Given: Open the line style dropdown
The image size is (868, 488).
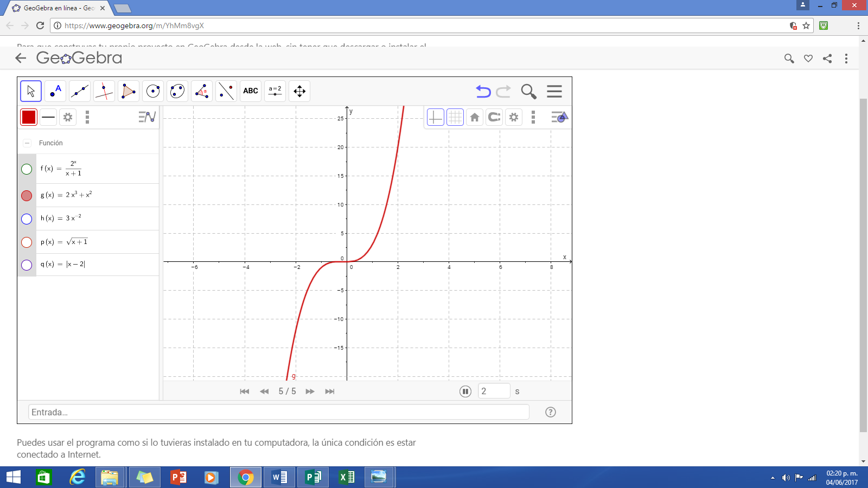Looking at the screenshot, I should point(48,117).
